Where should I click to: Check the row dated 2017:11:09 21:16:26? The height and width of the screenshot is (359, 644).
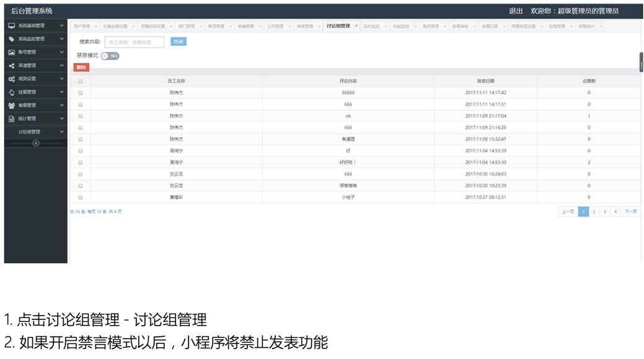pos(81,128)
